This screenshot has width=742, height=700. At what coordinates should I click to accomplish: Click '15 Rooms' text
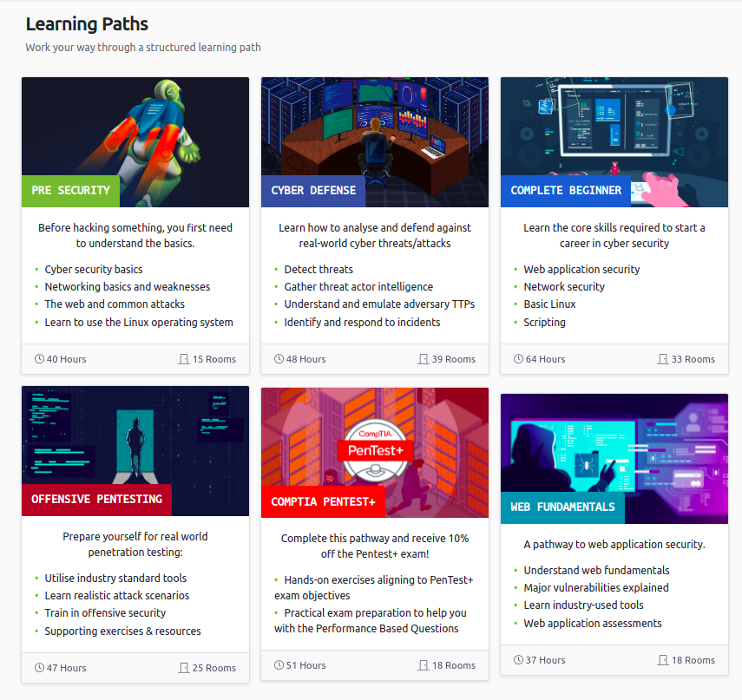point(213,359)
